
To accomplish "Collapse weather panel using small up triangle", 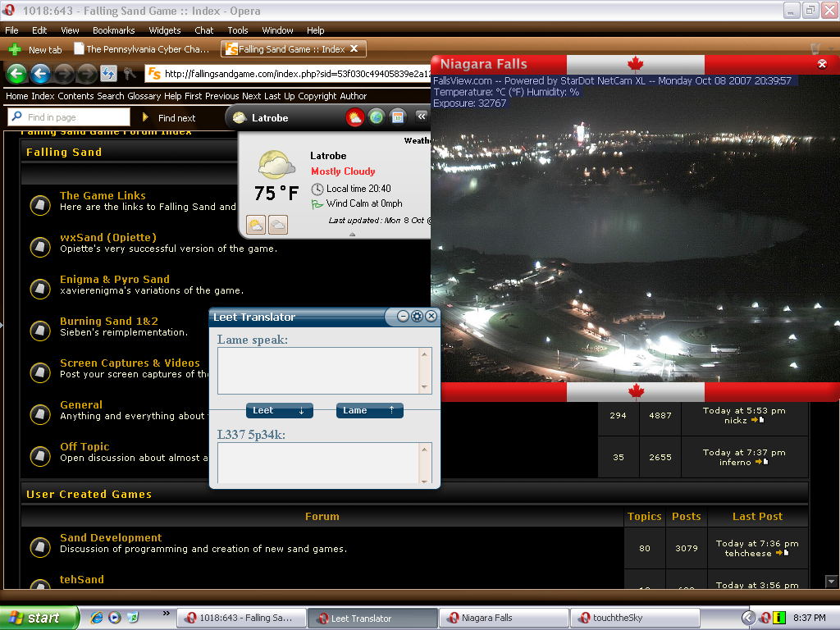I will (352, 234).
